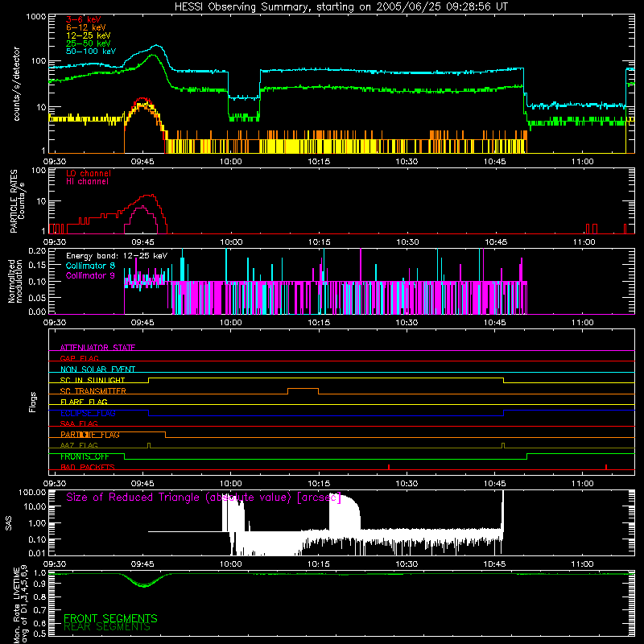Click the 'Energy band: 12-25 keV' label
Viewport: 644px width, 644px height.
click(x=117, y=256)
